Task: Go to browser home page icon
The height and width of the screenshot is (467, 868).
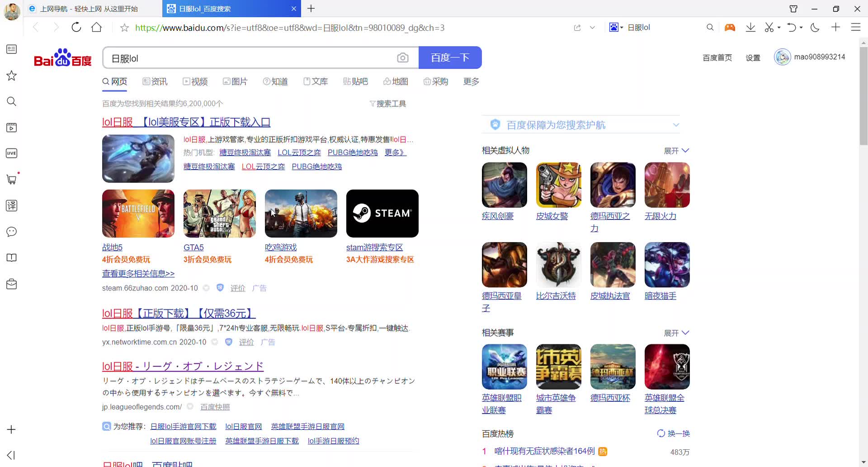Action: (x=96, y=27)
